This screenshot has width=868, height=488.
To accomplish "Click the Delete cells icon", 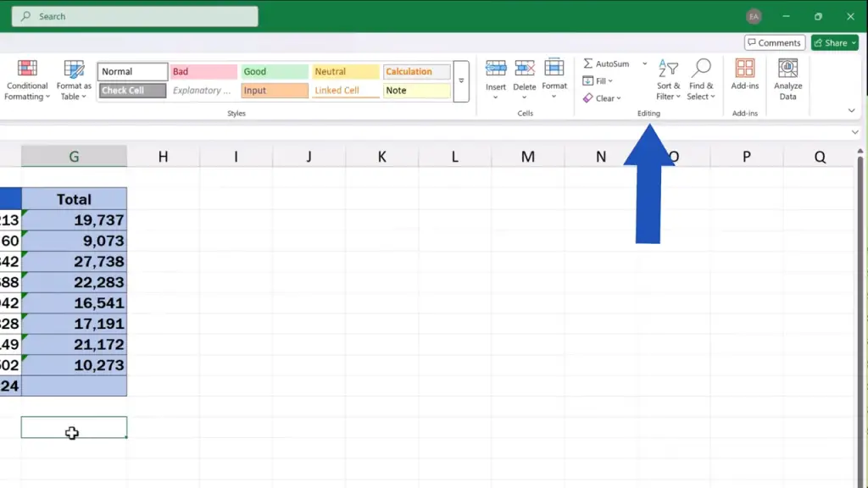I will click(x=525, y=69).
